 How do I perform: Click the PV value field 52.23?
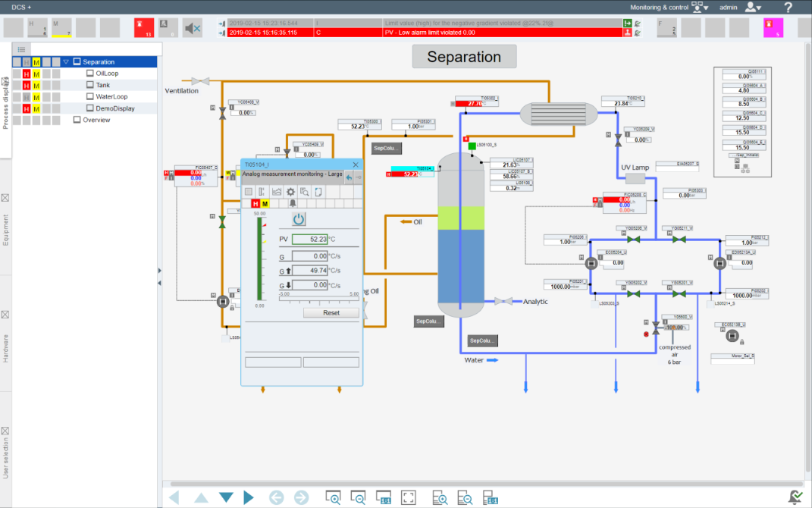click(x=309, y=239)
